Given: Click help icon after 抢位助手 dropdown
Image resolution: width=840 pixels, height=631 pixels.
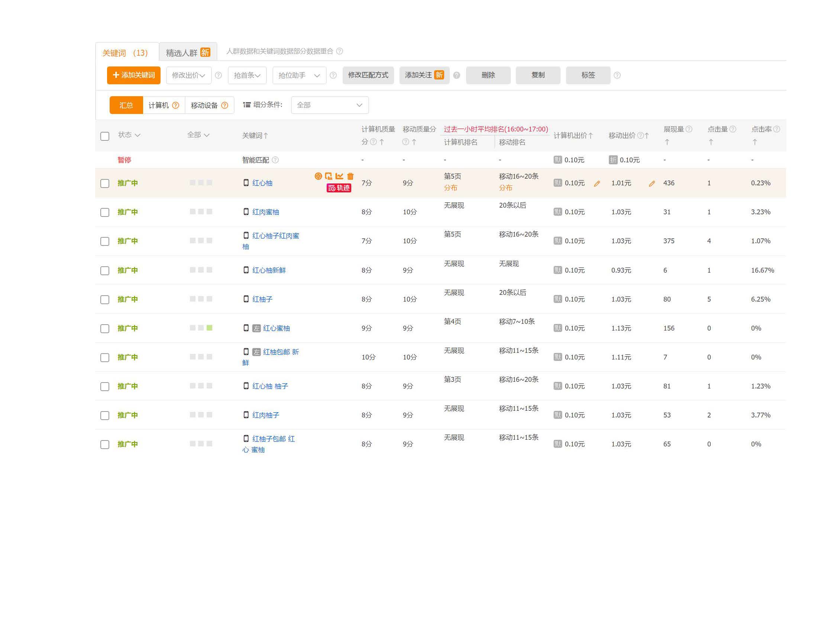Looking at the screenshot, I should [333, 75].
